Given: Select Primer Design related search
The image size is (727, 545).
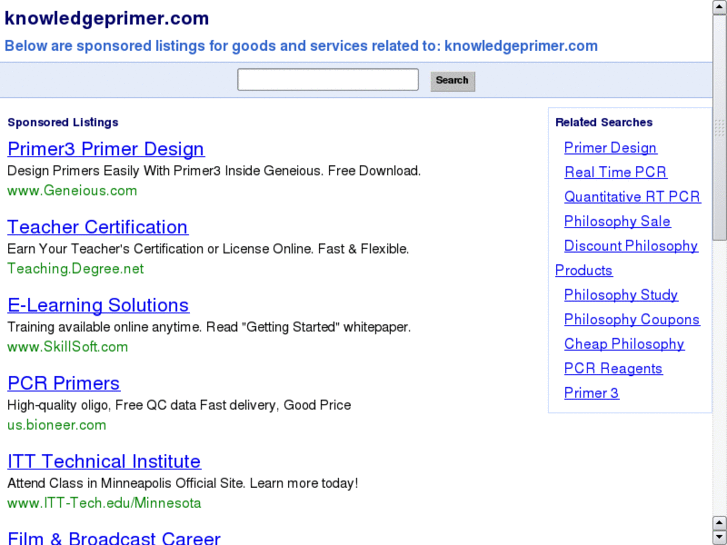Looking at the screenshot, I should (610, 147).
